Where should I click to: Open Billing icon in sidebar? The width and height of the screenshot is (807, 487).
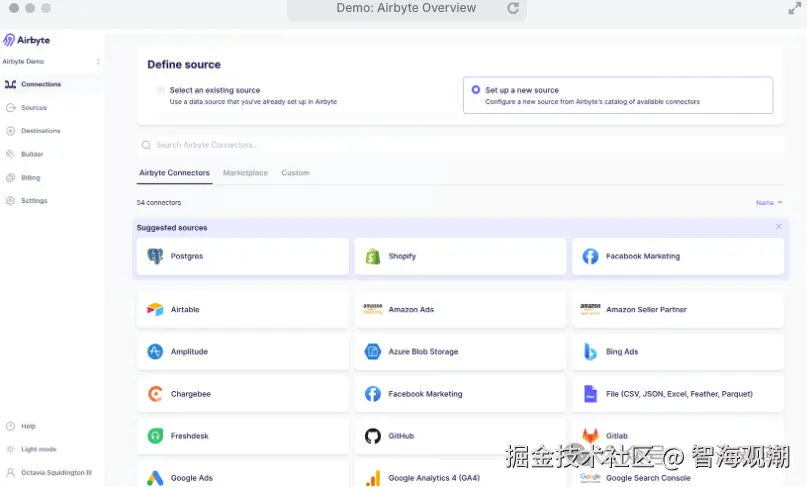tap(10, 178)
